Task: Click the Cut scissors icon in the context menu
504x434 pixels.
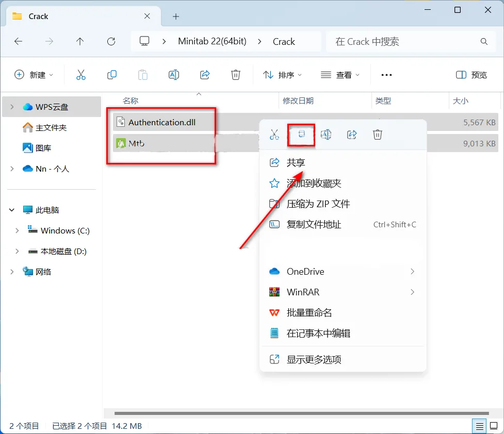Action: 274,135
